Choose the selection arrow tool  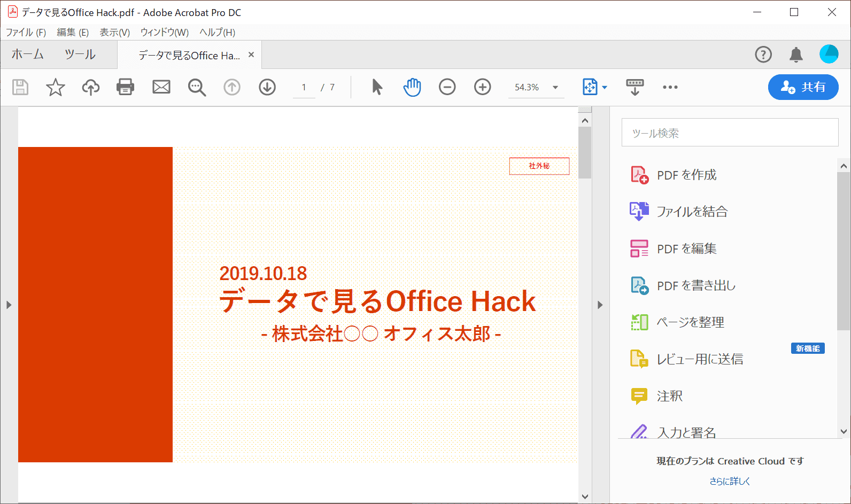(377, 87)
